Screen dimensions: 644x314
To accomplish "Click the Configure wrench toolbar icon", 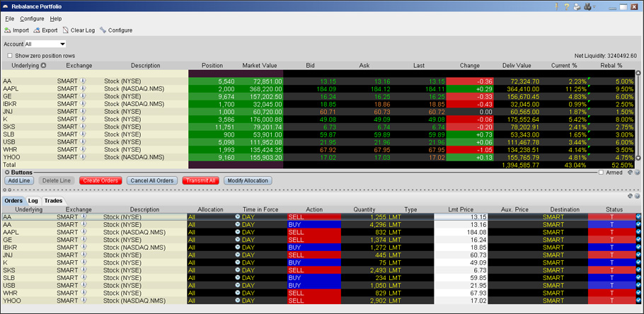I will pos(103,30).
